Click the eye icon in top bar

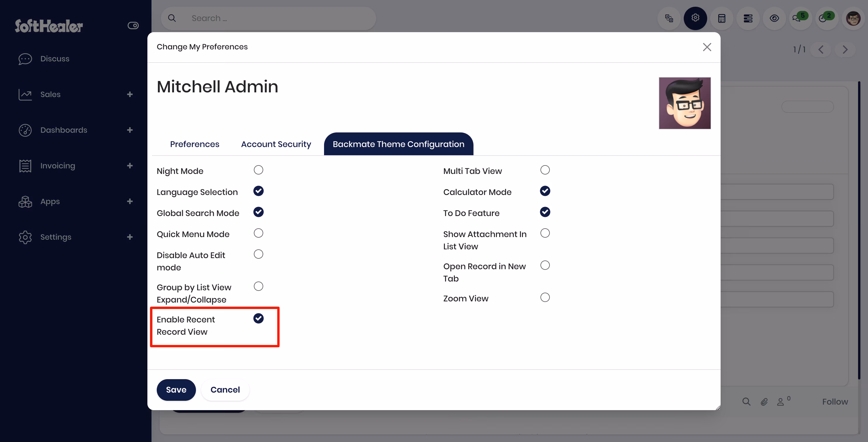[x=774, y=18]
